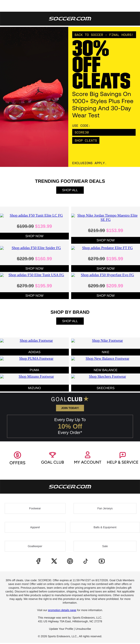Viewport: 140px width, 644px height.
Task: Select the Footwear category in footer
Action: point(35,508)
